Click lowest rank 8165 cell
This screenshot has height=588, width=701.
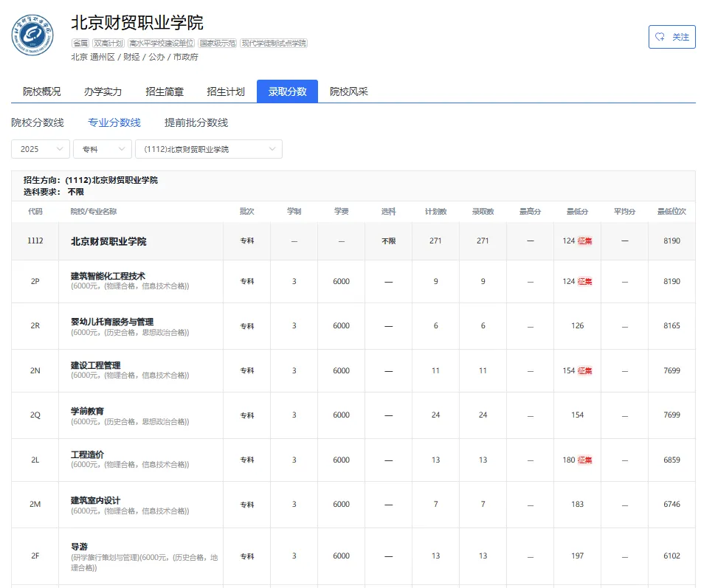671,325
